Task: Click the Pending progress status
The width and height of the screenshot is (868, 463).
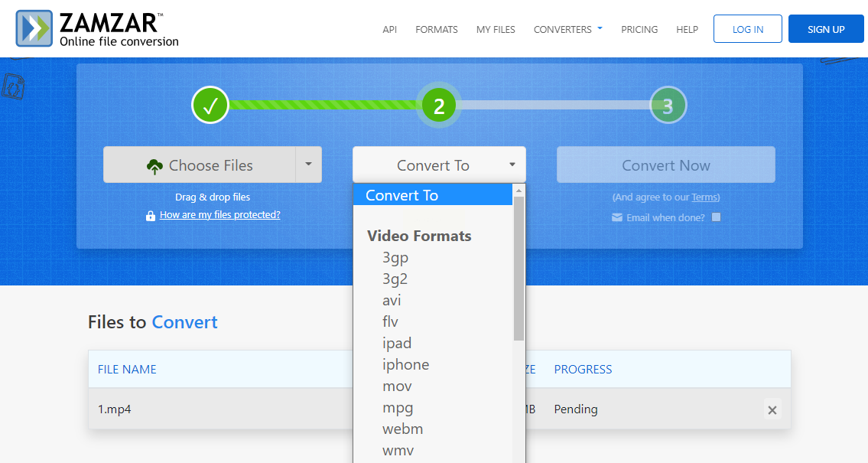Action: point(576,409)
